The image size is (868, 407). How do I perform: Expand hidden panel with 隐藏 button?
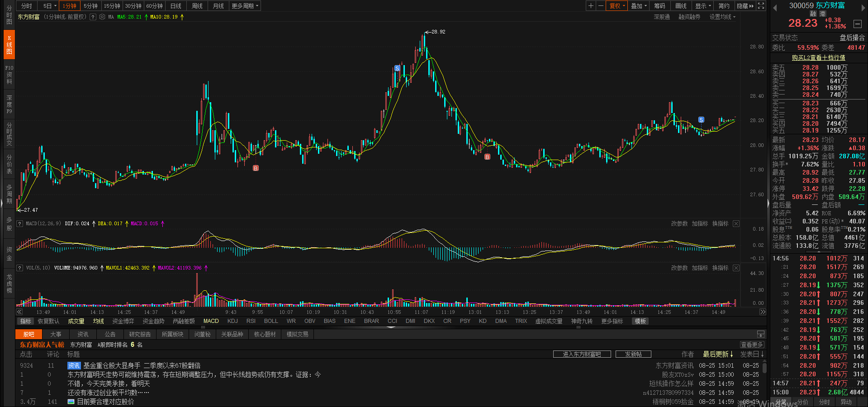(x=745, y=6)
